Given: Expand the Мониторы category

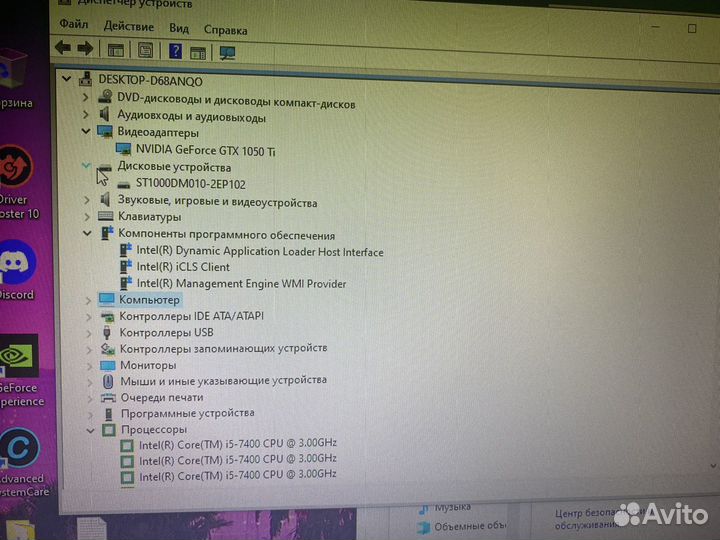Looking at the screenshot, I should 89,366.
